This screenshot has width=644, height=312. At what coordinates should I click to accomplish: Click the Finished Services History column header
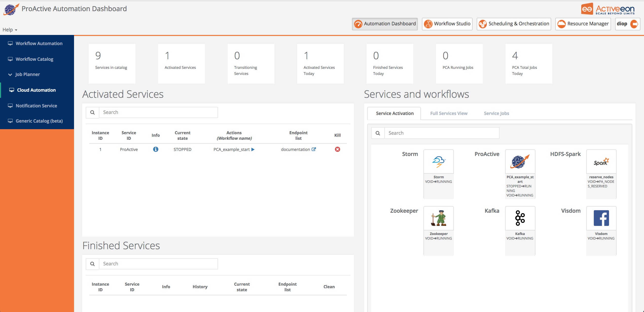200,287
